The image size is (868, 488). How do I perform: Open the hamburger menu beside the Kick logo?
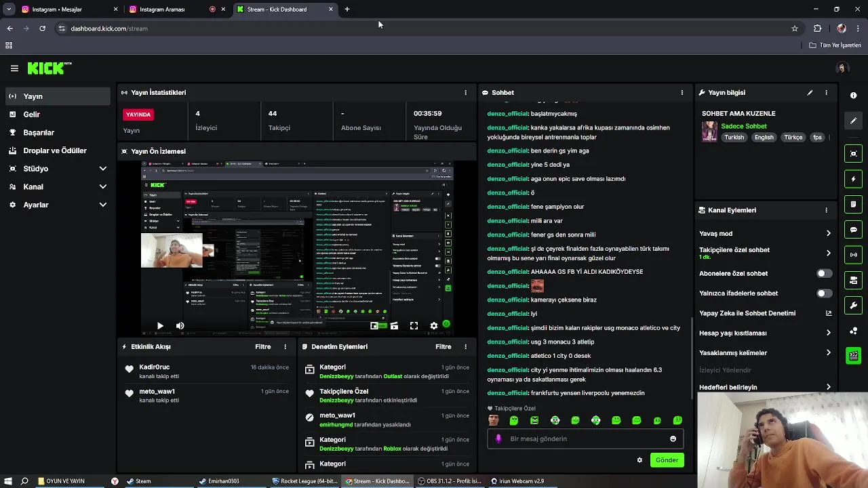pos(14,68)
